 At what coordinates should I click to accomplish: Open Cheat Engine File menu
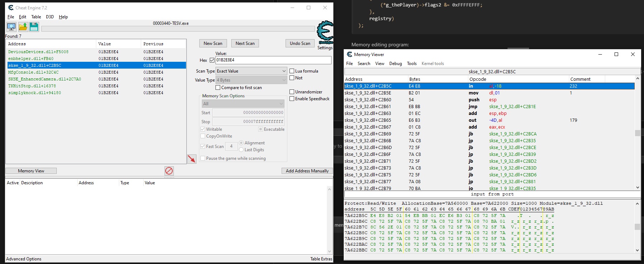point(11,17)
